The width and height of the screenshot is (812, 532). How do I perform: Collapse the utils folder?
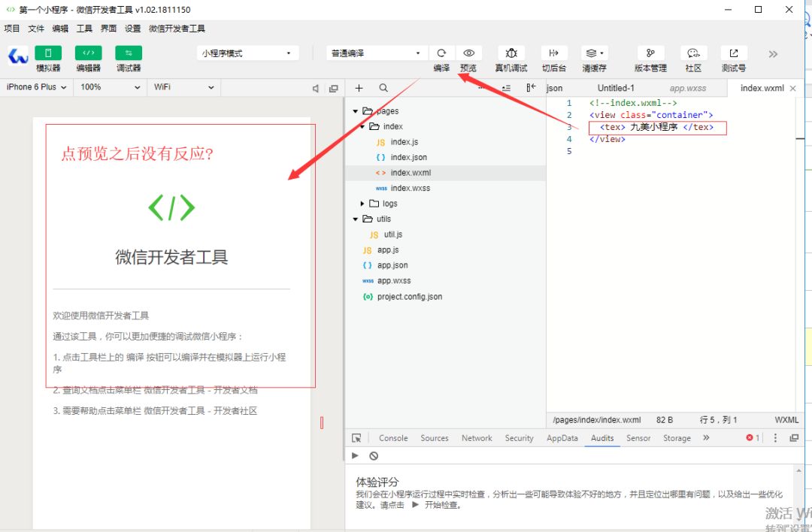point(355,219)
